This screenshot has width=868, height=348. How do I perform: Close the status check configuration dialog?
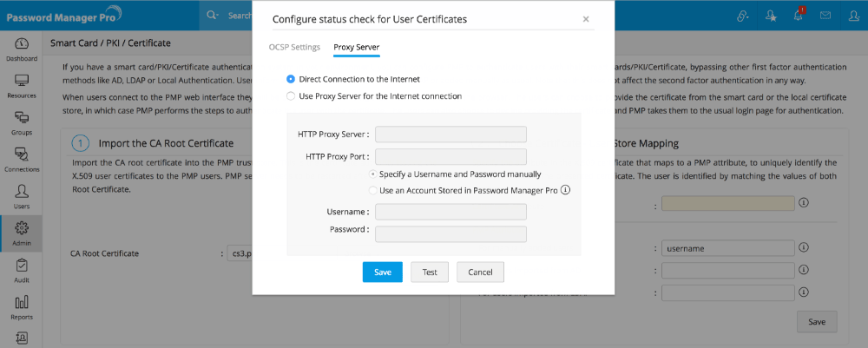[x=586, y=18]
